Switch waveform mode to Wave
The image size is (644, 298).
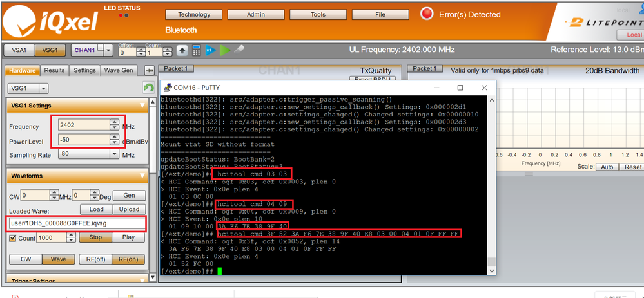tap(58, 259)
